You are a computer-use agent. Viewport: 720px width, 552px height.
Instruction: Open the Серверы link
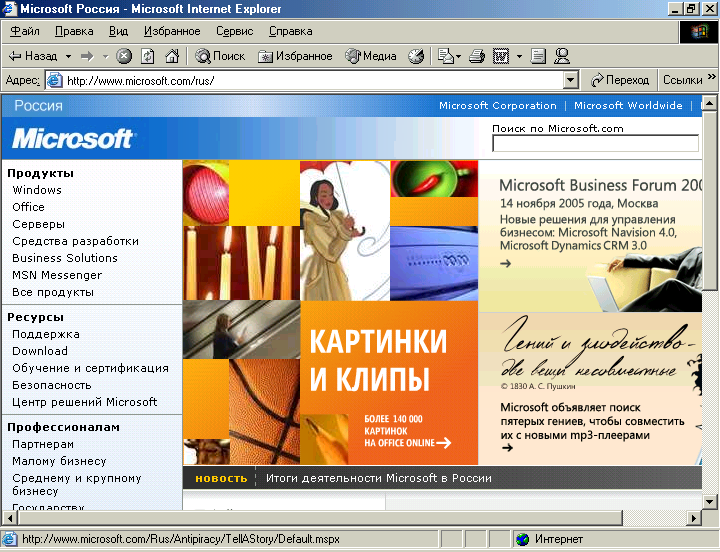click(39, 224)
